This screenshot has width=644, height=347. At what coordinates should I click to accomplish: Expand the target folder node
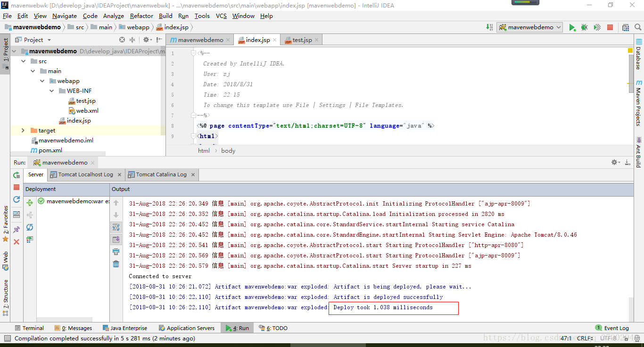[23, 130]
